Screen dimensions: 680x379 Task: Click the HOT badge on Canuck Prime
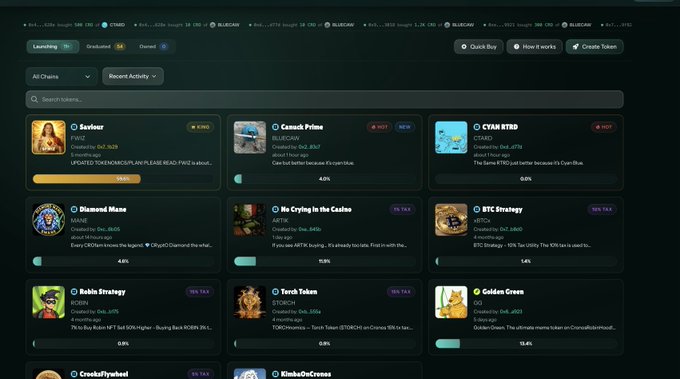(379, 127)
